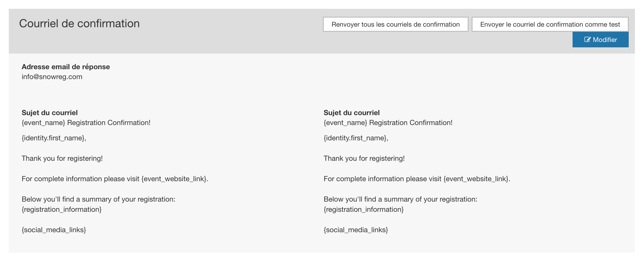Screen dimensions: 644x258
Task: Click "Renvoyer tous les courriels de confirmation"
Action: point(395,24)
